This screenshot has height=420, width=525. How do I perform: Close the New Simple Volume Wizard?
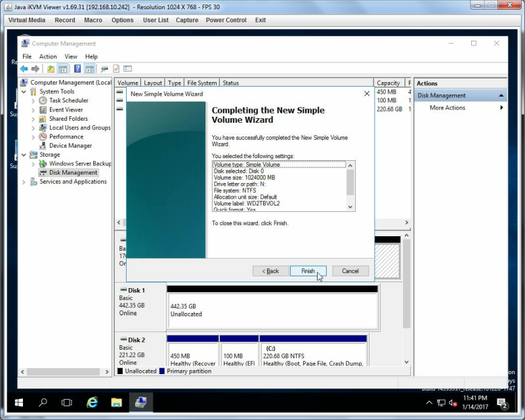(x=367, y=94)
